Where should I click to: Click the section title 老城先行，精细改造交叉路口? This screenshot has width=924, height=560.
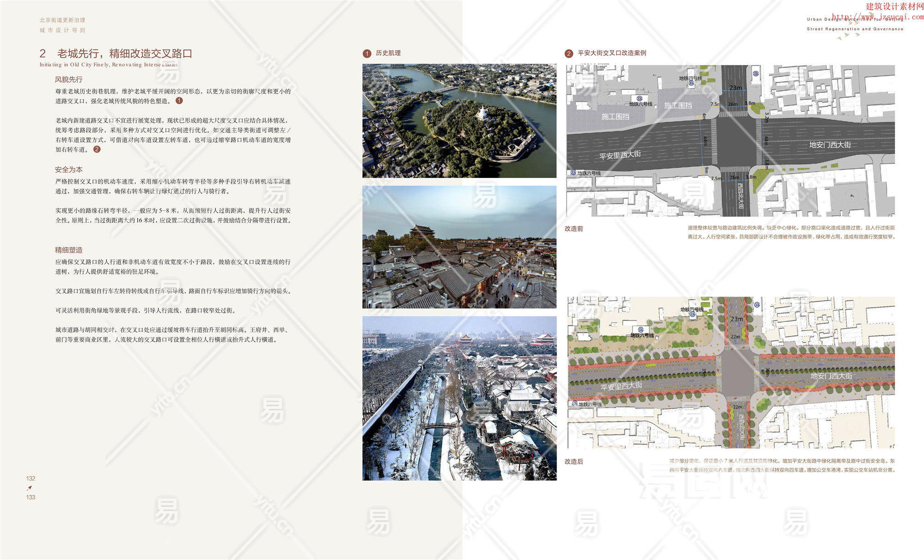(124, 54)
